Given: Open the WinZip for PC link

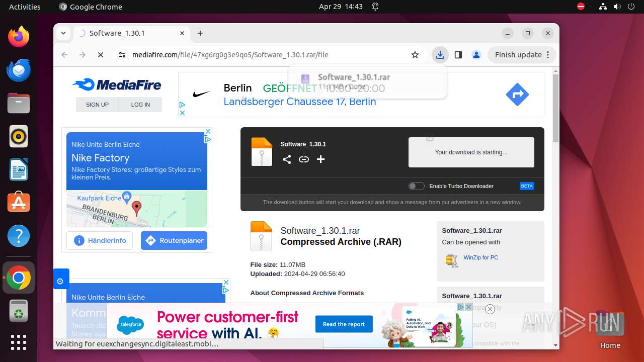Looking at the screenshot, I should click(480, 257).
